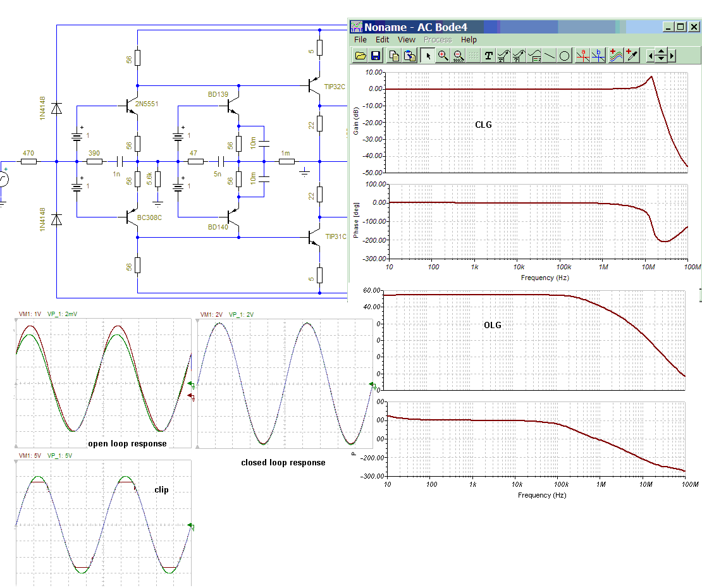Select the pointer arrow tool
Image resolution: width=702 pixels, height=588 pixels.
pos(428,56)
